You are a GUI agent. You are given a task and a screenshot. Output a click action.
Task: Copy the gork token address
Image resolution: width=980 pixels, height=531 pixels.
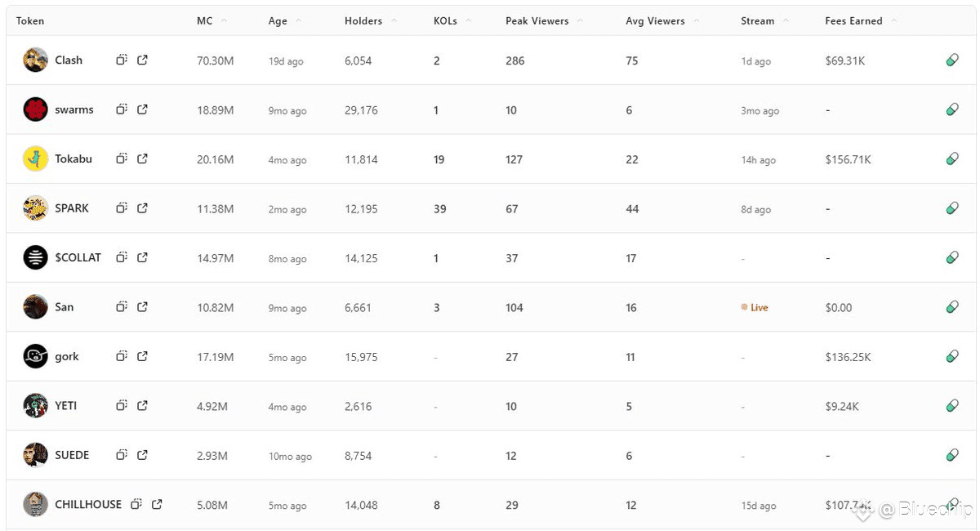point(121,356)
